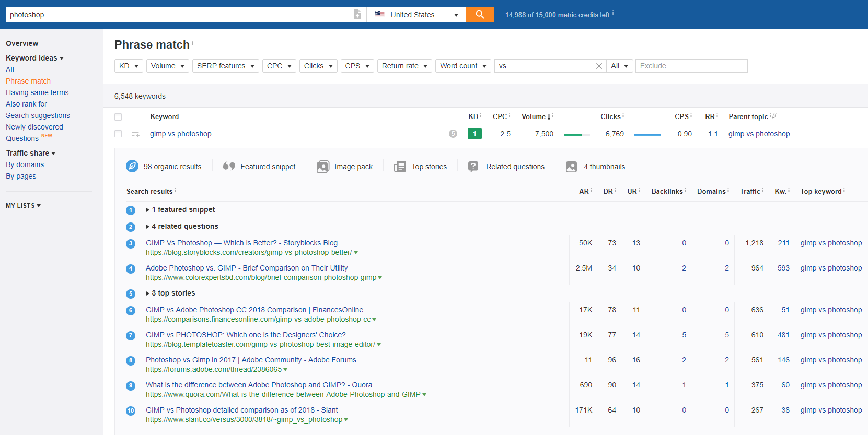Click the orange search magnifier button
The height and width of the screenshot is (435, 868).
coord(480,15)
